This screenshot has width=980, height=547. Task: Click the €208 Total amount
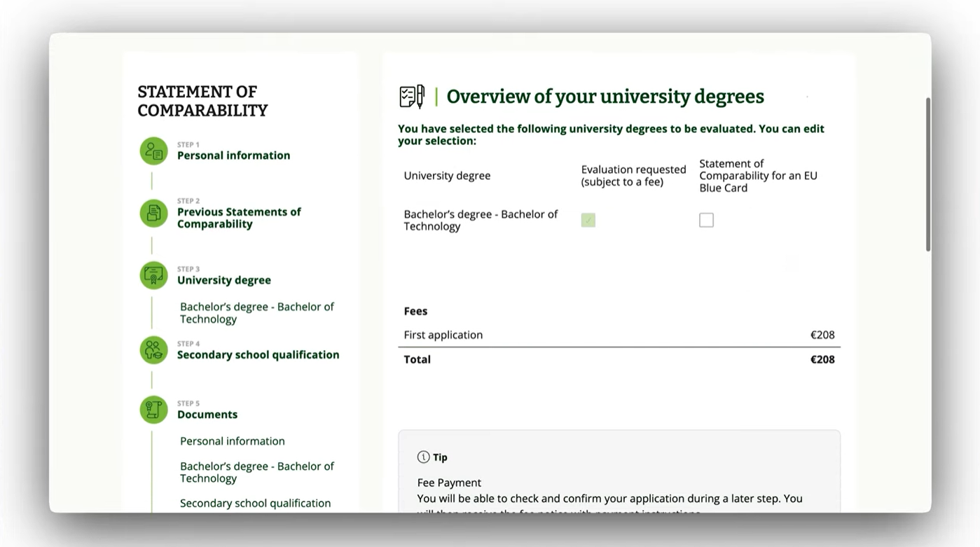822,359
